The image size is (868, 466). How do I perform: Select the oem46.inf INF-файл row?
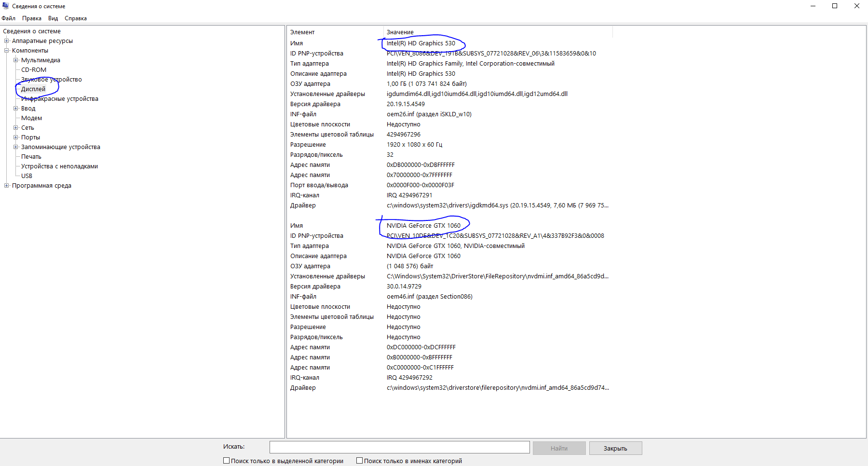click(448, 297)
